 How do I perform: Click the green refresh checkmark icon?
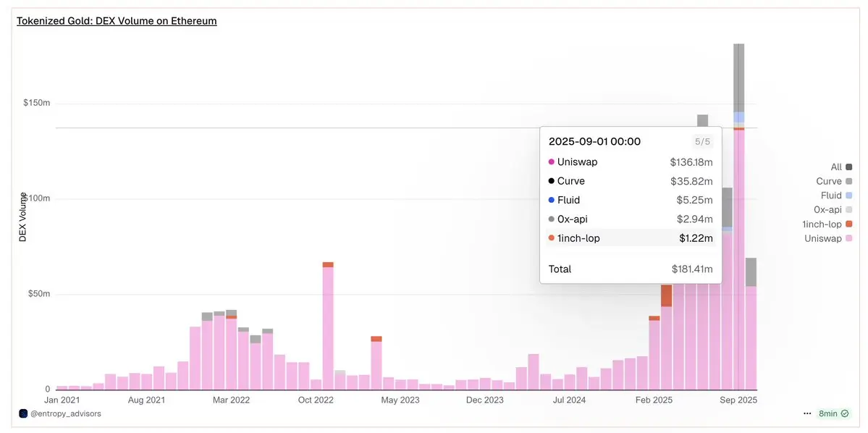tap(845, 413)
